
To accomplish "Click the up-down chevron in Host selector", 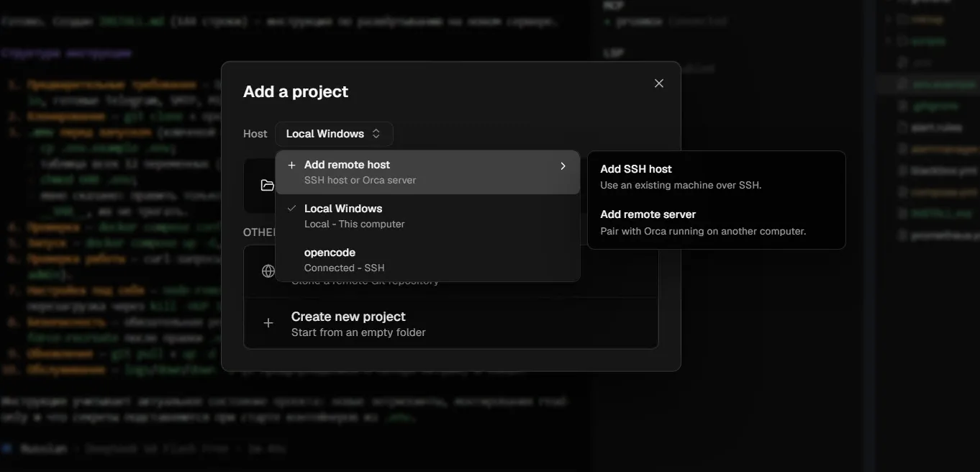I will click(376, 134).
